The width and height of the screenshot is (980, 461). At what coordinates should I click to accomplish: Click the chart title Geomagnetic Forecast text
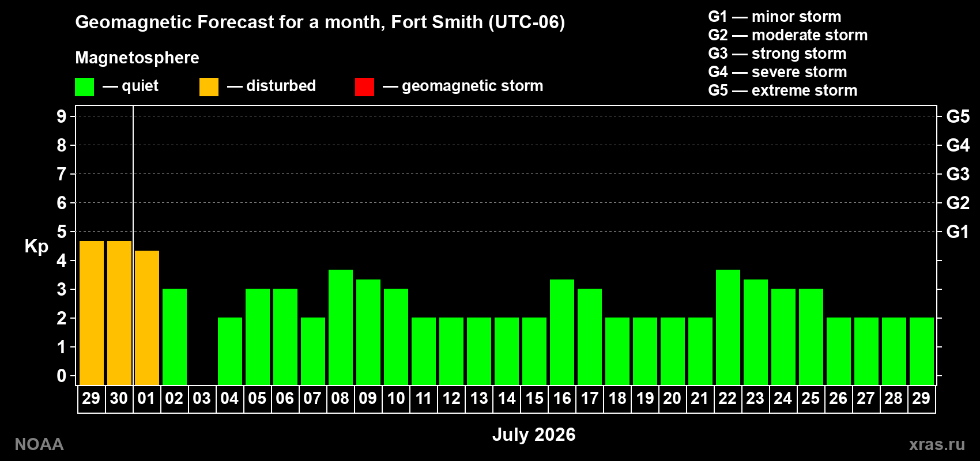pyautogui.click(x=320, y=22)
